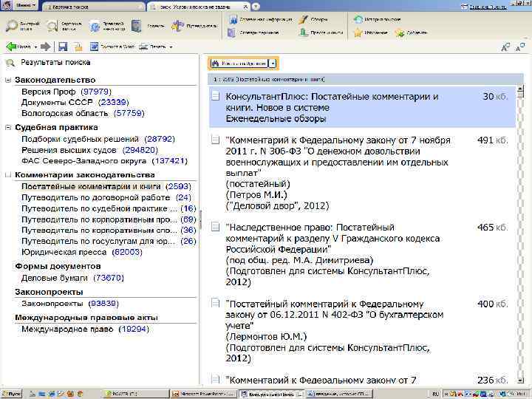Image resolution: width=532 pixels, height=399 pixels.
Task: Select Постатейные комментарии и книги (2593)
Action: (x=106, y=186)
